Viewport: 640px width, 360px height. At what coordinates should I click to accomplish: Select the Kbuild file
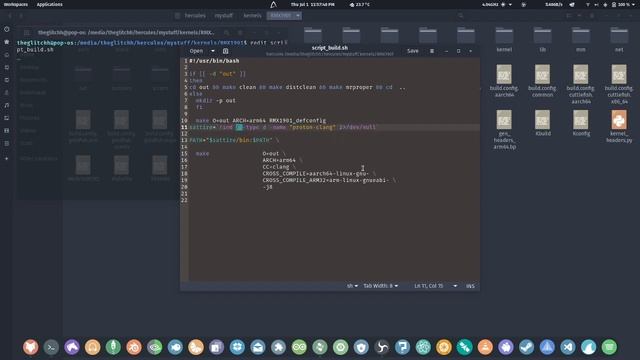(542, 123)
